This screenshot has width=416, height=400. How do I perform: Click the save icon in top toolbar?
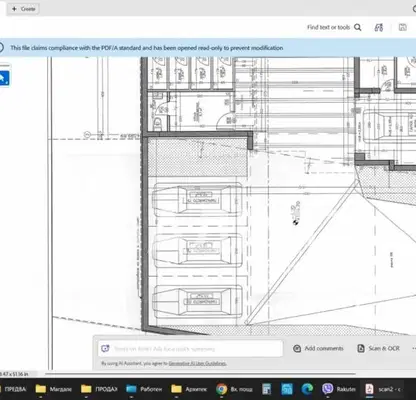[x=403, y=27]
